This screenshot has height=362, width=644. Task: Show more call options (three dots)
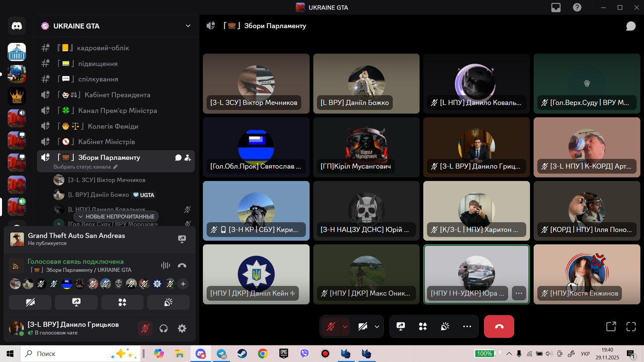point(467,326)
